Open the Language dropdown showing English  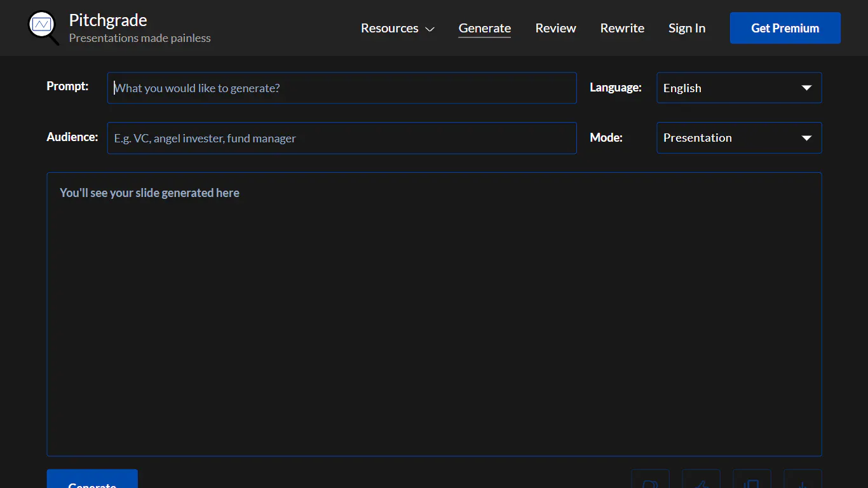(739, 88)
